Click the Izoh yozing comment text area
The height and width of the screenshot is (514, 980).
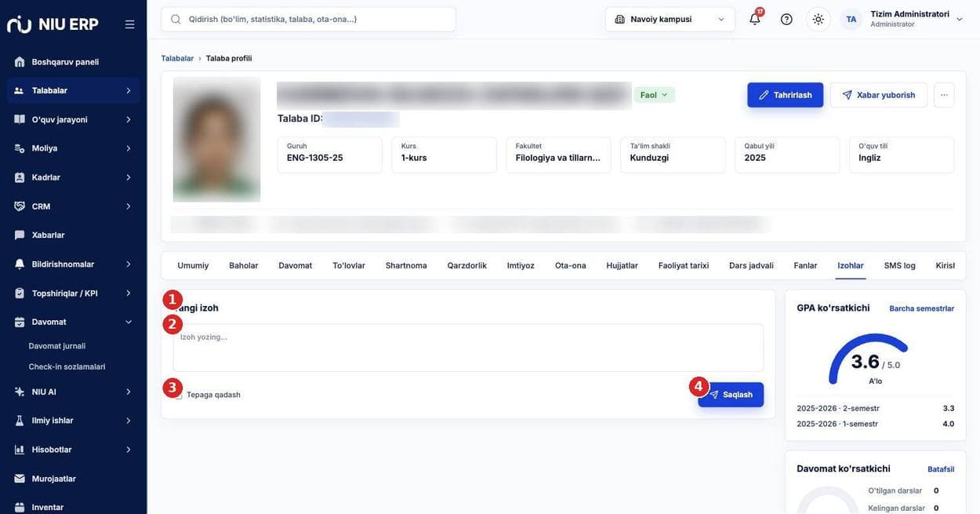click(x=468, y=348)
